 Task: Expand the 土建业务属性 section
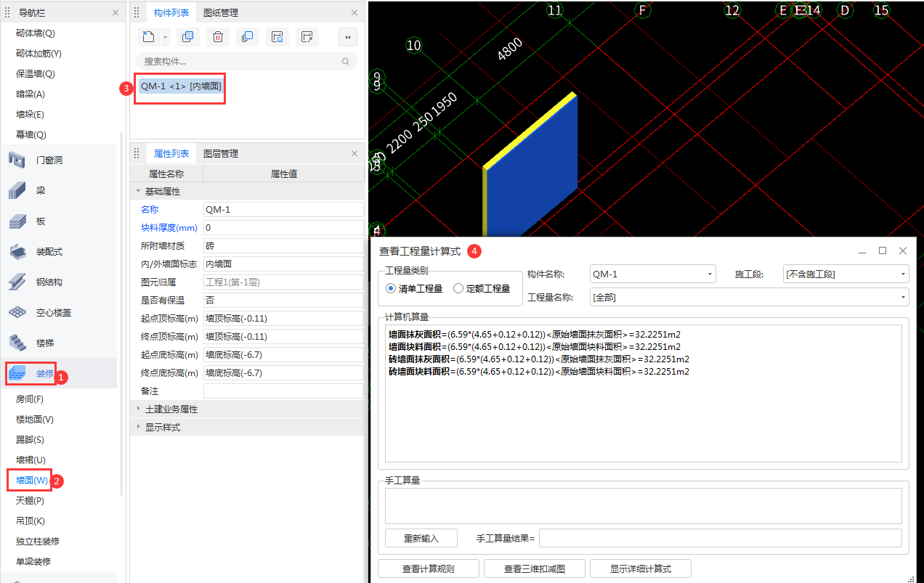[x=139, y=409]
